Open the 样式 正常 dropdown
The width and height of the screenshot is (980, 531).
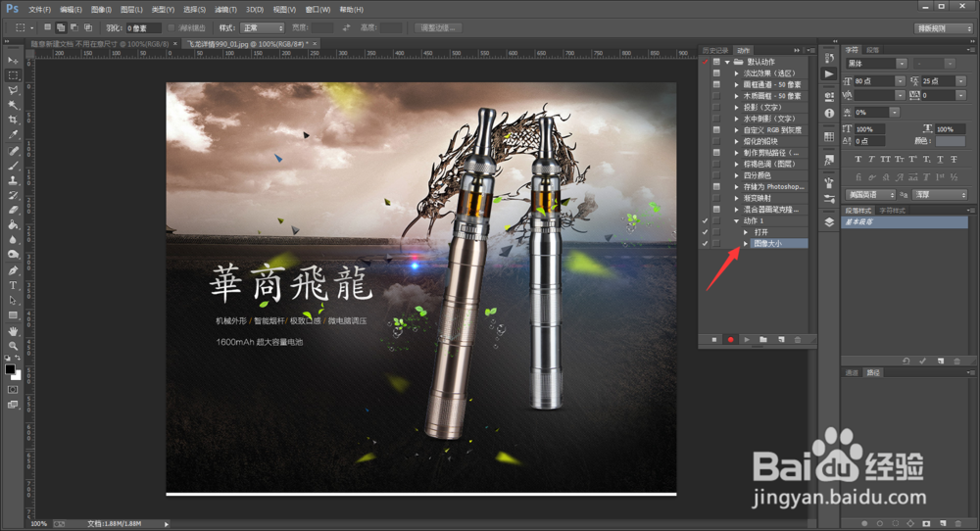pyautogui.click(x=262, y=28)
